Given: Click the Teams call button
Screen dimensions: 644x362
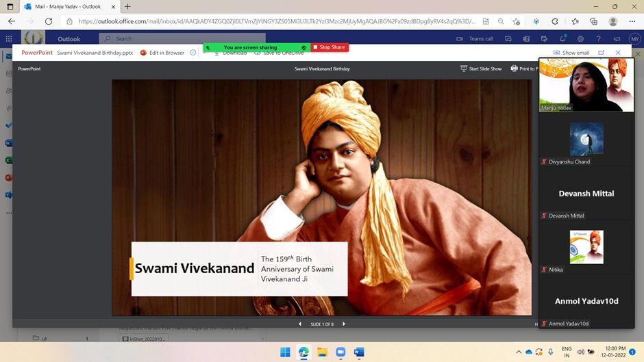Looking at the screenshot, I should tap(475, 39).
